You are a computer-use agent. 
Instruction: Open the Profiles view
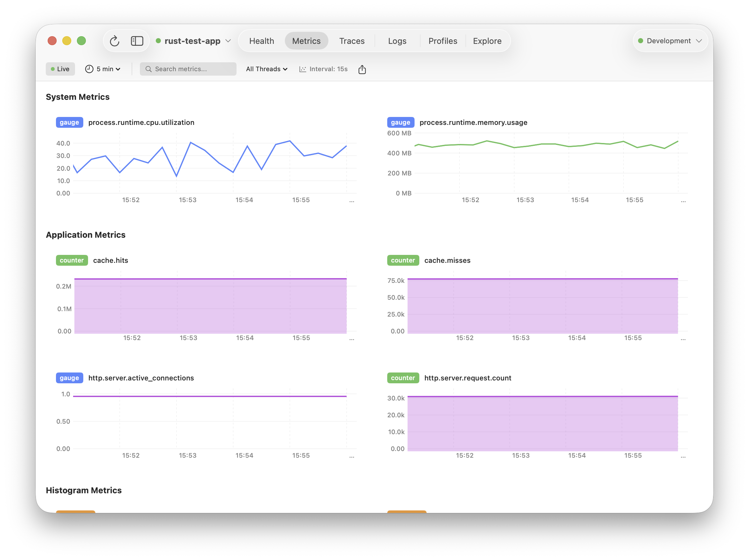click(443, 41)
